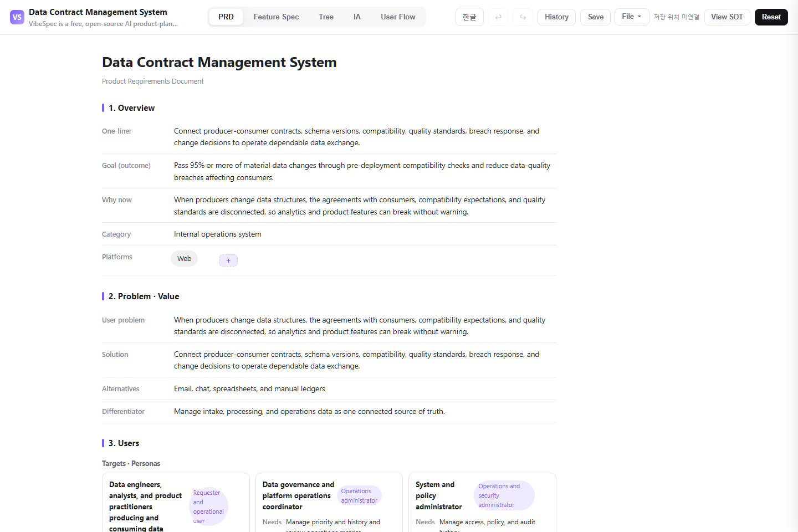Viewport: 798px width, 532px height.
Task: Edit the Alternatives value text
Action: [249, 389]
